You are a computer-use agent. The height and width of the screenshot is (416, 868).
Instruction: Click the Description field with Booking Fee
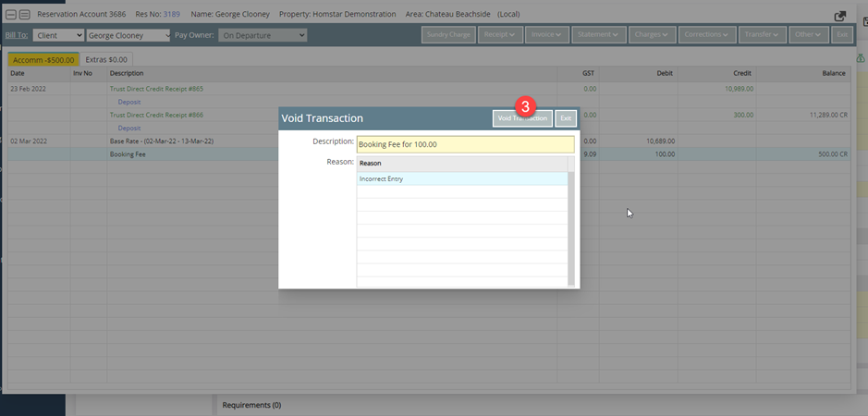(x=465, y=144)
